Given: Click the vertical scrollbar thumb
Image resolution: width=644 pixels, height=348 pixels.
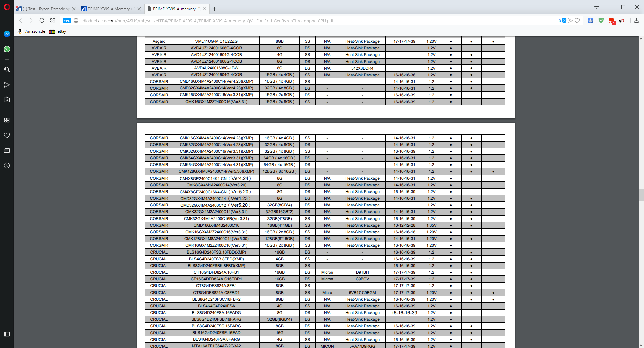Looking at the screenshot, I should [641, 195].
